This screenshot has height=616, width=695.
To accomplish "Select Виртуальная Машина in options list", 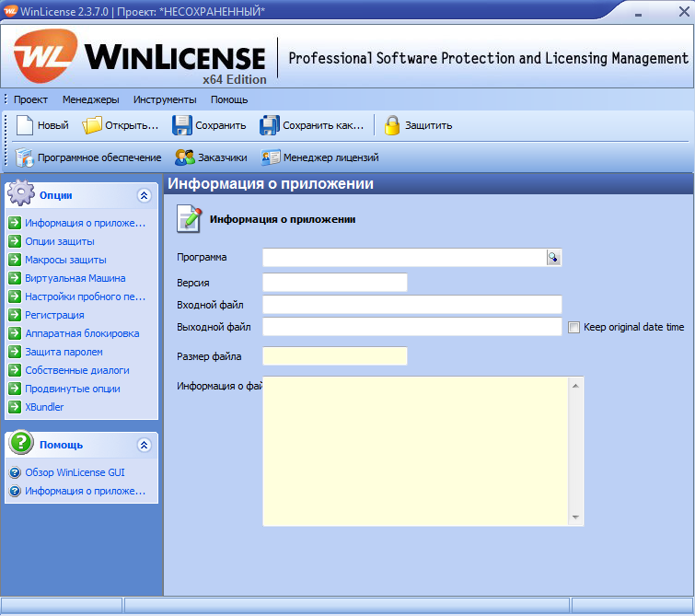I will point(75,278).
